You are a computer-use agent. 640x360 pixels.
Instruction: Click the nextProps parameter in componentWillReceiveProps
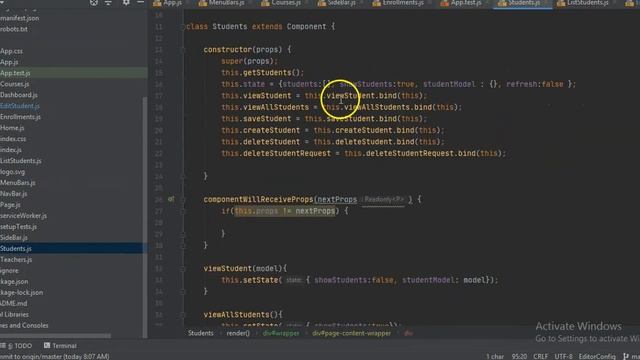point(337,199)
